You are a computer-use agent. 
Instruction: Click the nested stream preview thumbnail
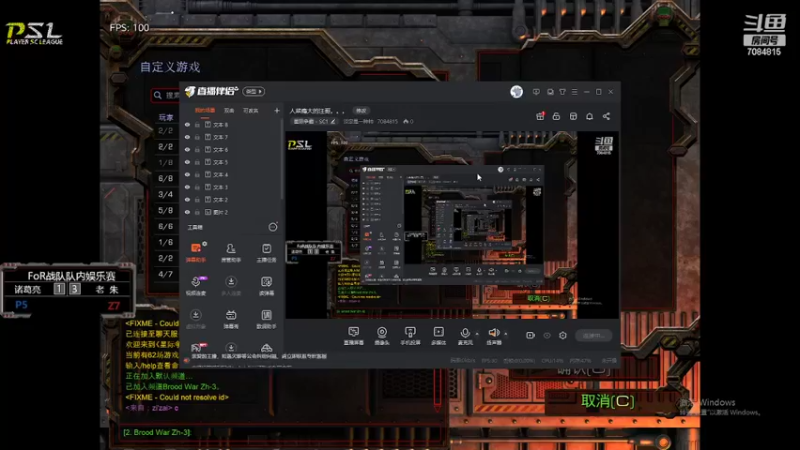coord(452,225)
